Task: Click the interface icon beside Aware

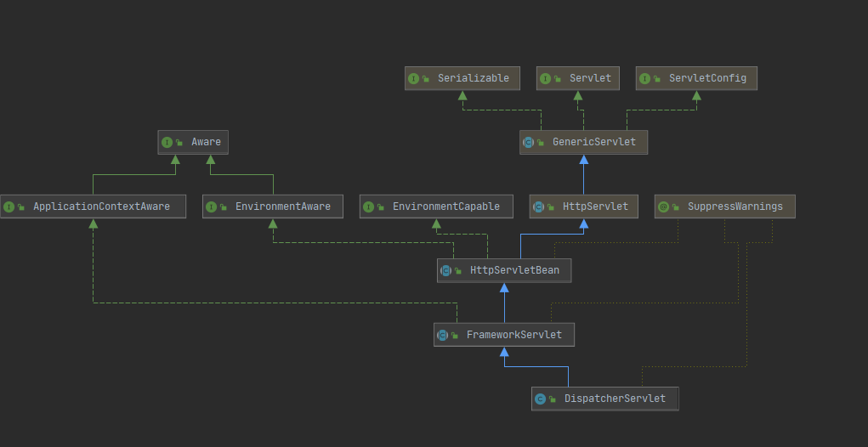Action: (x=167, y=142)
